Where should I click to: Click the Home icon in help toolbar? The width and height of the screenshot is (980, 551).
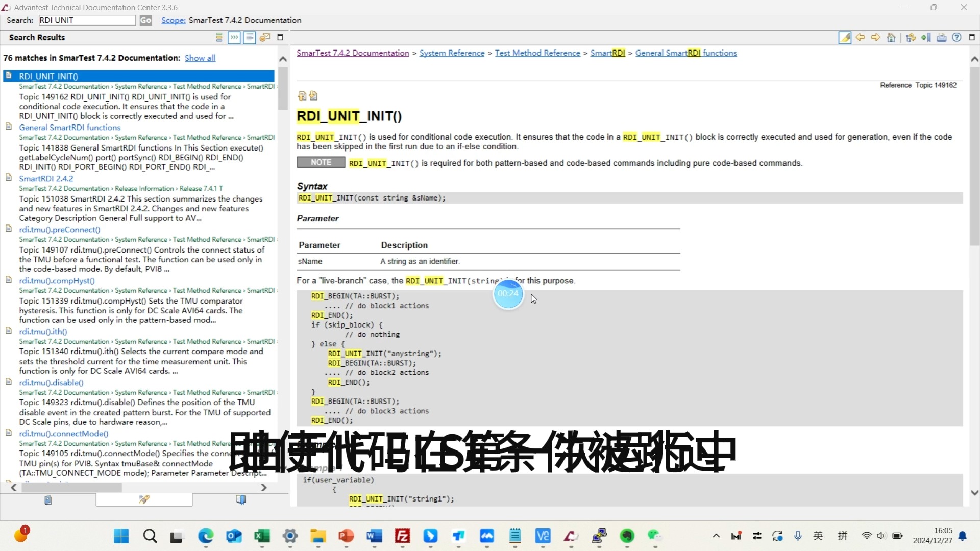pyautogui.click(x=891, y=37)
